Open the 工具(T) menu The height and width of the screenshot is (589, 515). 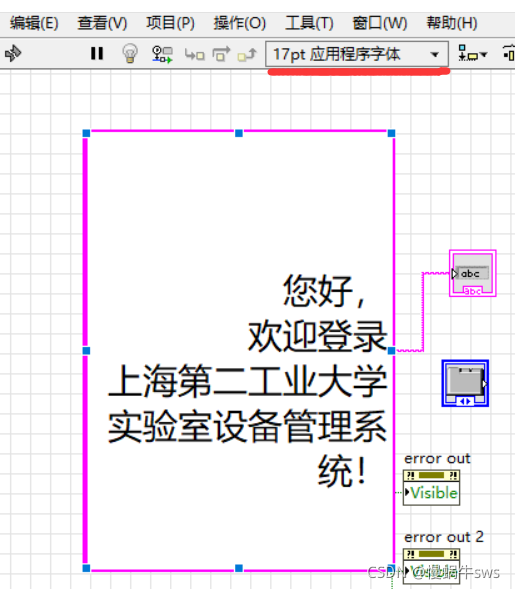(309, 23)
